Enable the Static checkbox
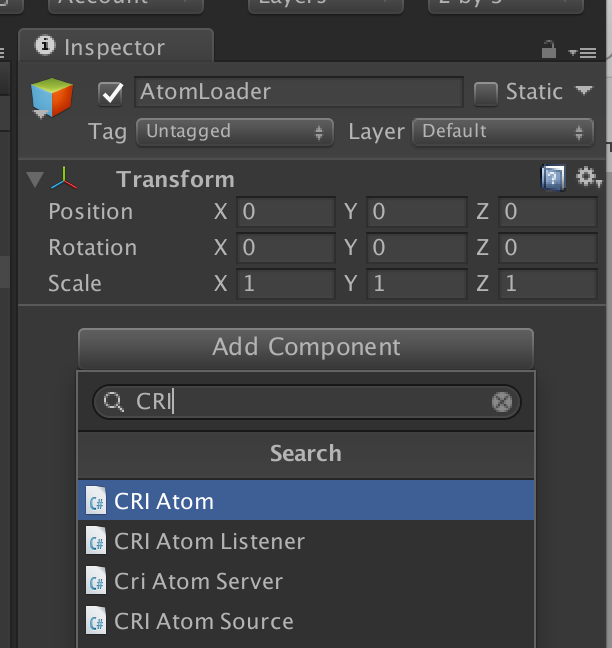 point(486,93)
